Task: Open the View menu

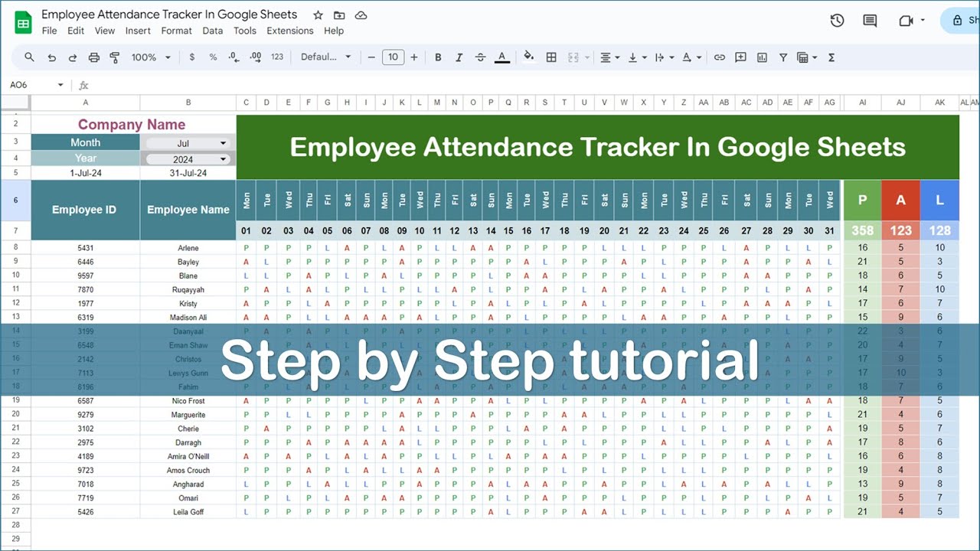Action: (105, 31)
